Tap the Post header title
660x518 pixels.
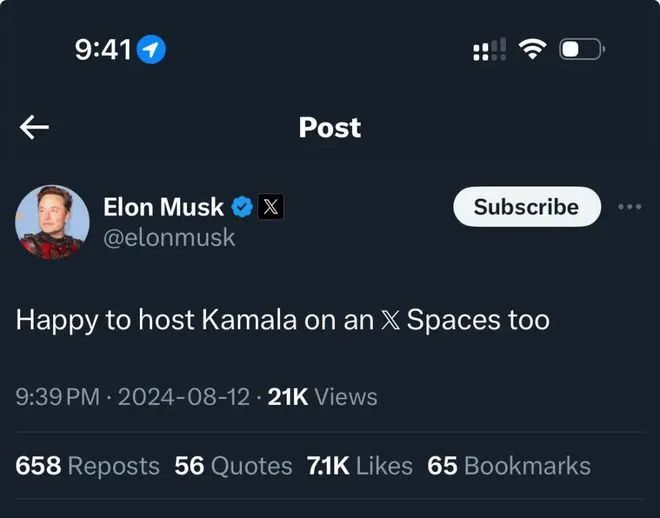[x=330, y=127]
